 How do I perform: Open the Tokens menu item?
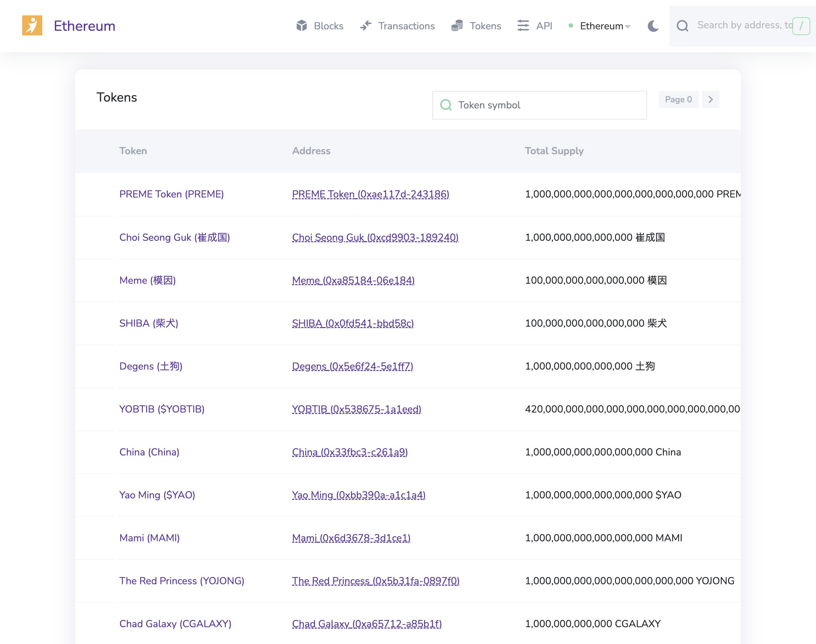click(x=485, y=26)
